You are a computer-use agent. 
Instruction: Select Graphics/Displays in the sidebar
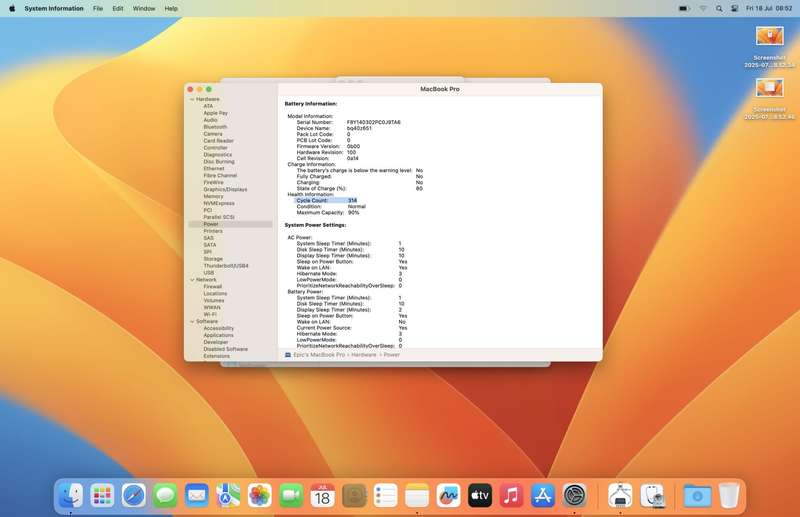click(225, 189)
